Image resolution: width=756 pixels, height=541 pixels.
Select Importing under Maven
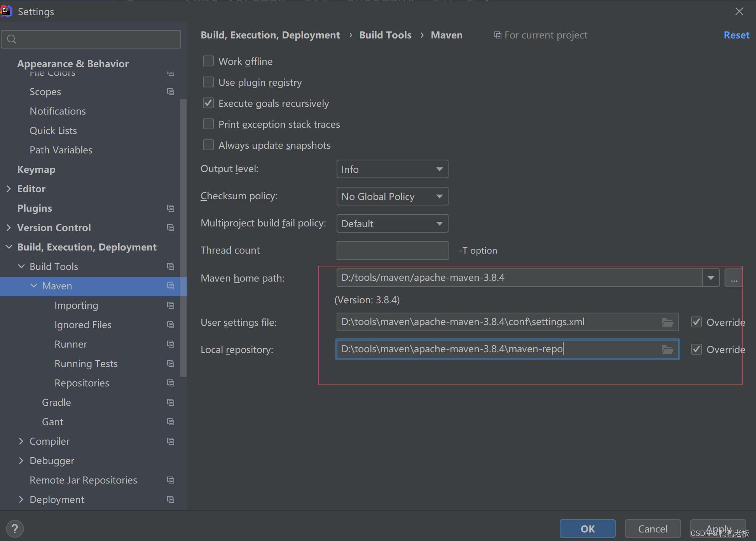(76, 305)
